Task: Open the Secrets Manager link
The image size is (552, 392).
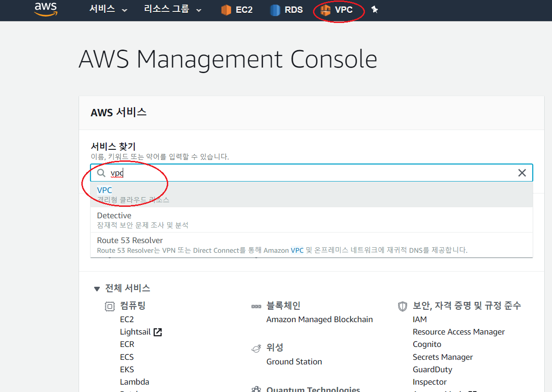Action: pyautogui.click(x=443, y=357)
